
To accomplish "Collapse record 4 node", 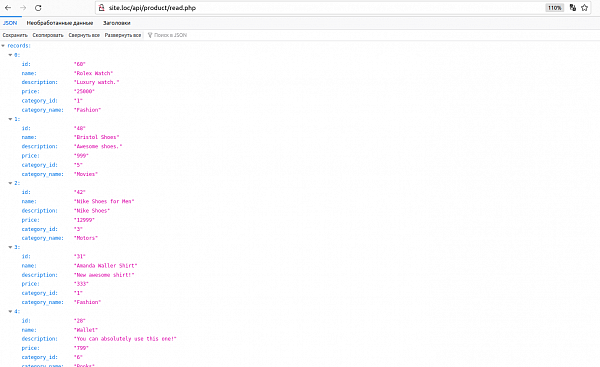I will click(10, 312).
